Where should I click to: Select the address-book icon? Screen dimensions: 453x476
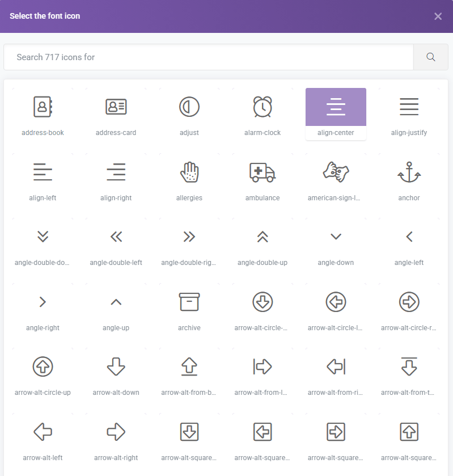[x=43, y=107]
